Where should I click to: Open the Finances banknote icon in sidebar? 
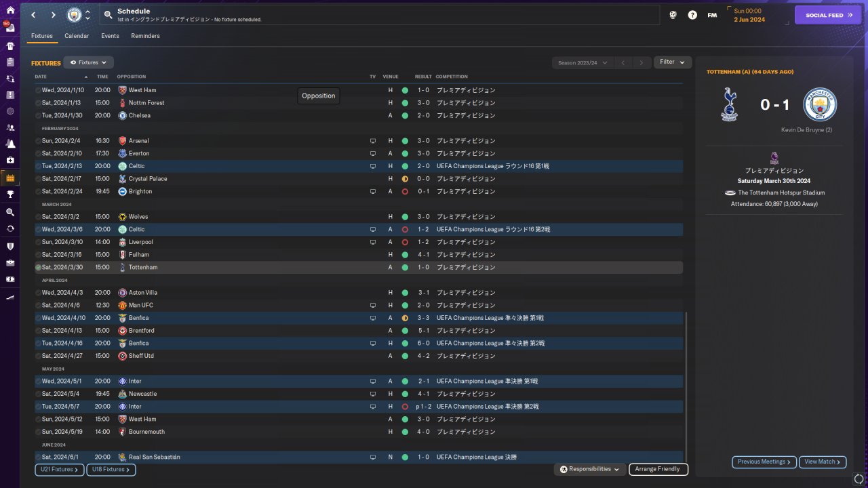(10, 279)
